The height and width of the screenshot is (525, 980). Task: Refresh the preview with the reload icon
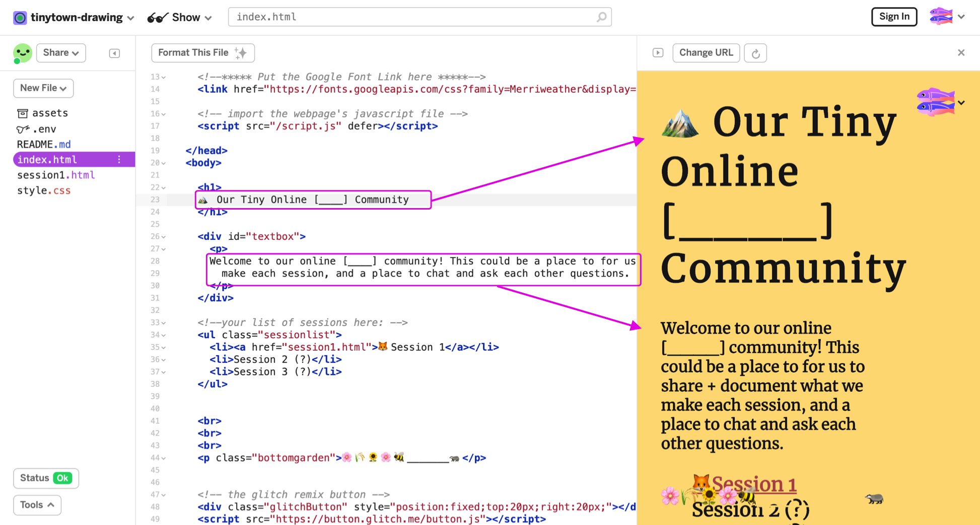(x=755, y=53)
